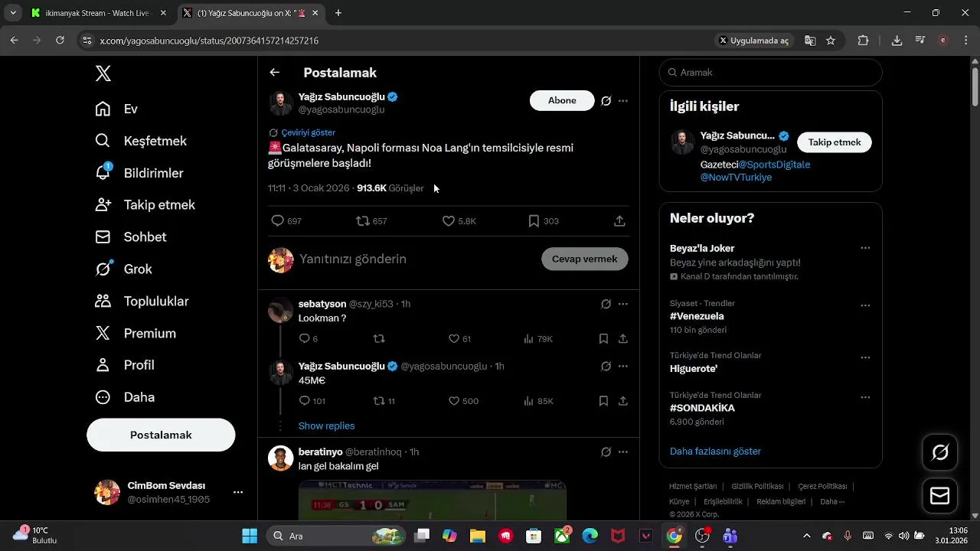Open File Explorer from the taskbar
The height and width of the screenshot is (551, 980).
click(x=478, y=536)
